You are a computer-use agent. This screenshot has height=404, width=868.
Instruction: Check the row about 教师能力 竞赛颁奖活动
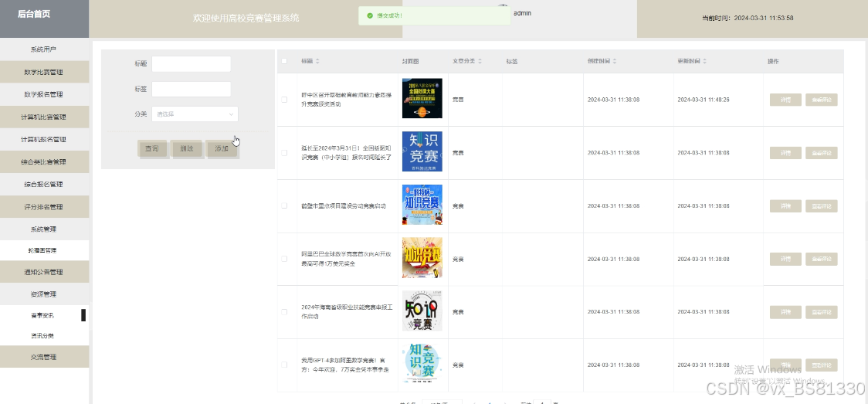(284, 100)
